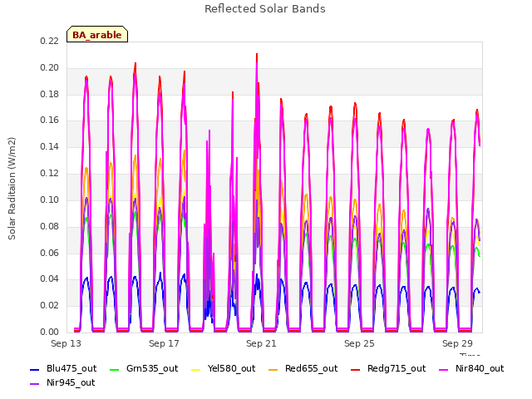Click the Solar Raditaion (W/m2) axis title
Image resolution: width=532 pixels, height=399 pixels.
point(12,189)
